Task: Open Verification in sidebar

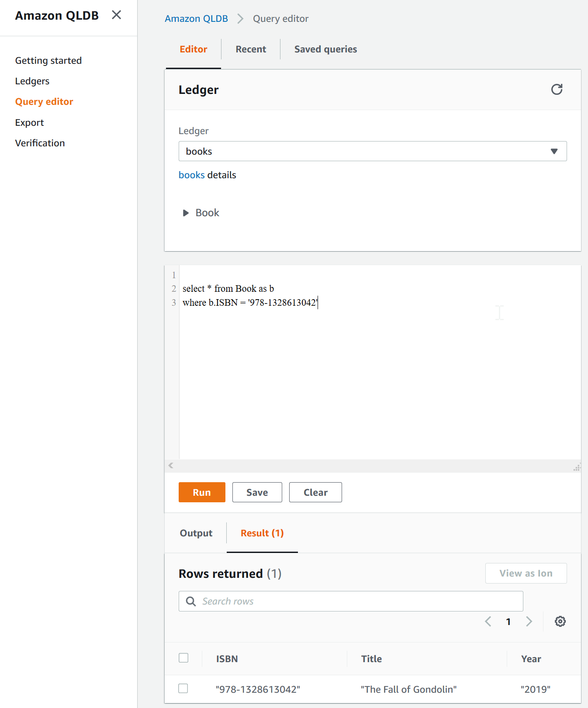Action: coord(40,143)
